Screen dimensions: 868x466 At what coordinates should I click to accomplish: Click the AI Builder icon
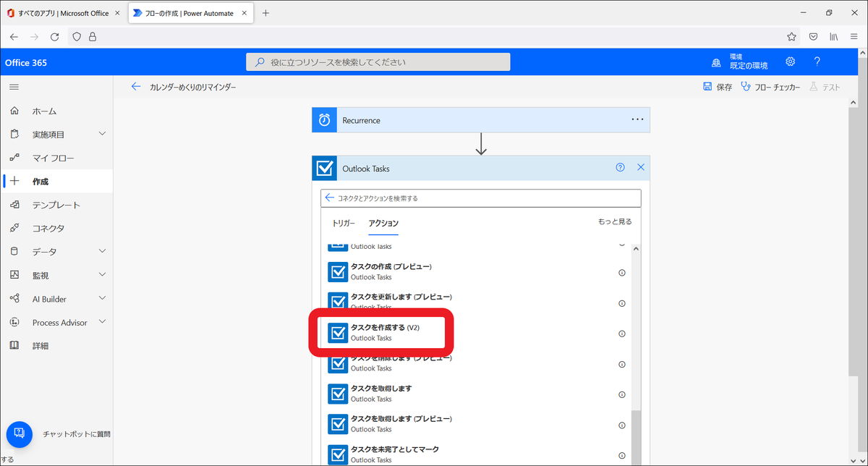point(14,298)
